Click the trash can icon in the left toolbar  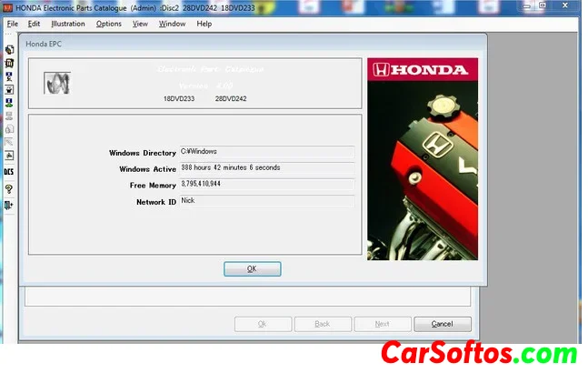click(9, 63)
